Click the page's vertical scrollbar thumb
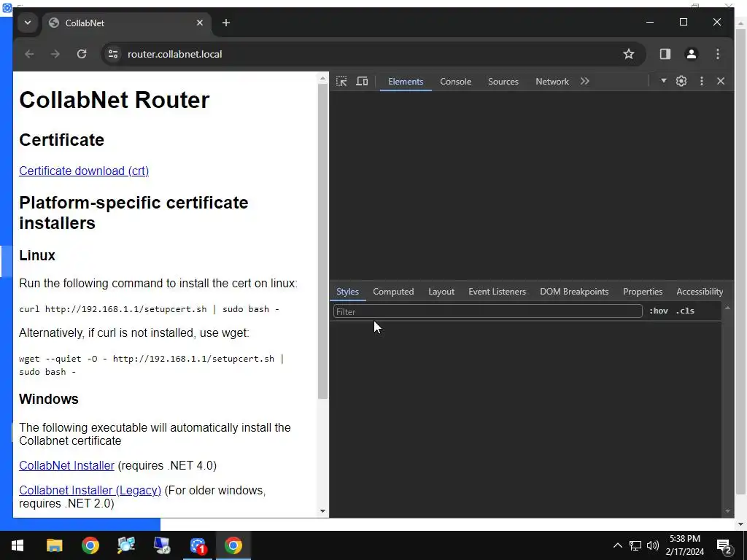The width and height of the screenshot is (747, 560). pos(322,242)
